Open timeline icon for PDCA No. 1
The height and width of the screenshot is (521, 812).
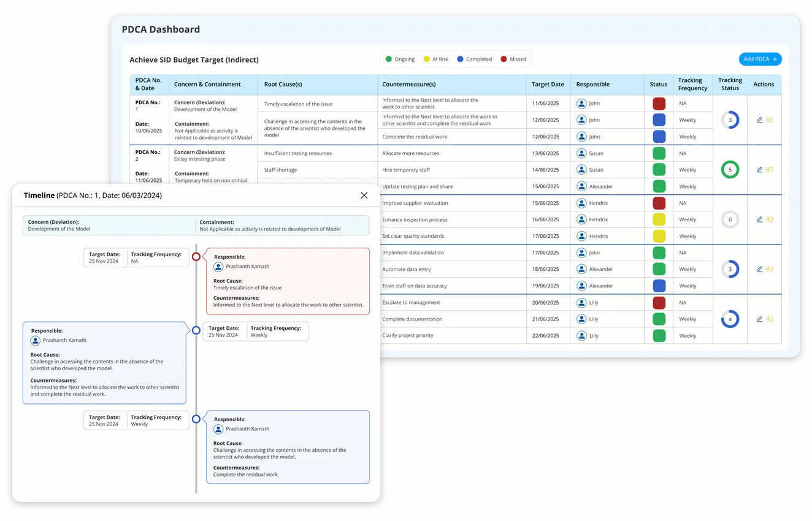[x=770, y=120]
